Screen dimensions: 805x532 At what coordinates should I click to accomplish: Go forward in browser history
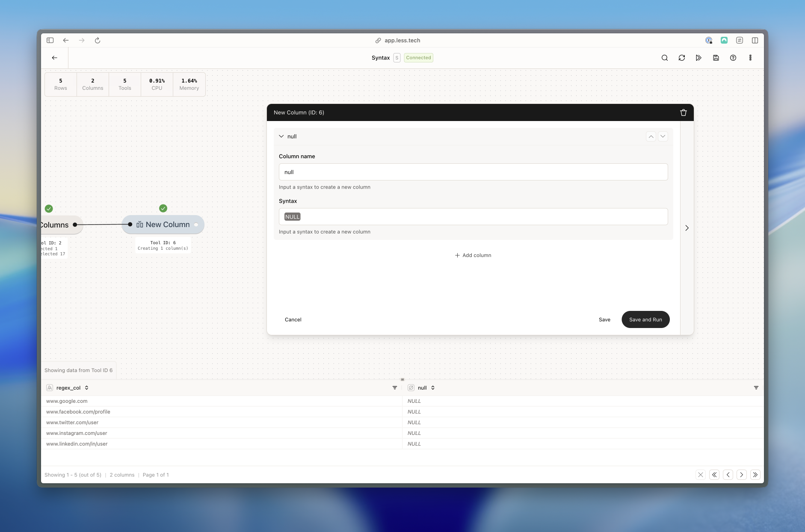[82, 40]
